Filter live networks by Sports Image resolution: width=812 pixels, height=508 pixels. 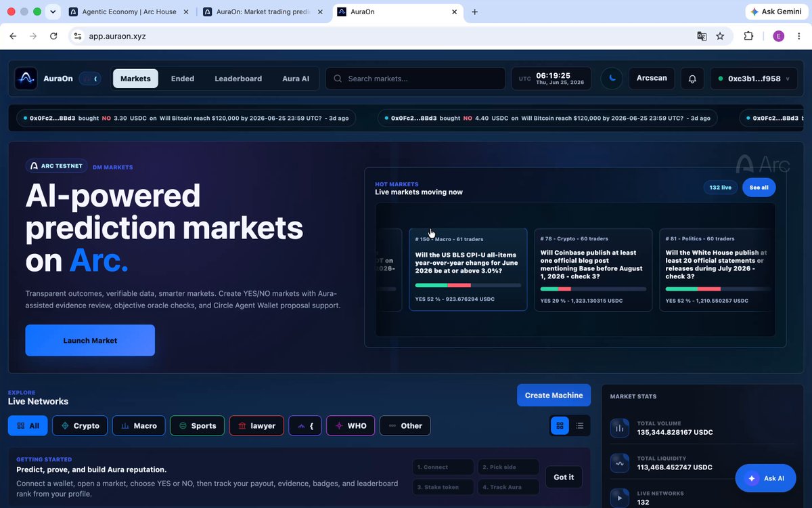tap(198, 426)
